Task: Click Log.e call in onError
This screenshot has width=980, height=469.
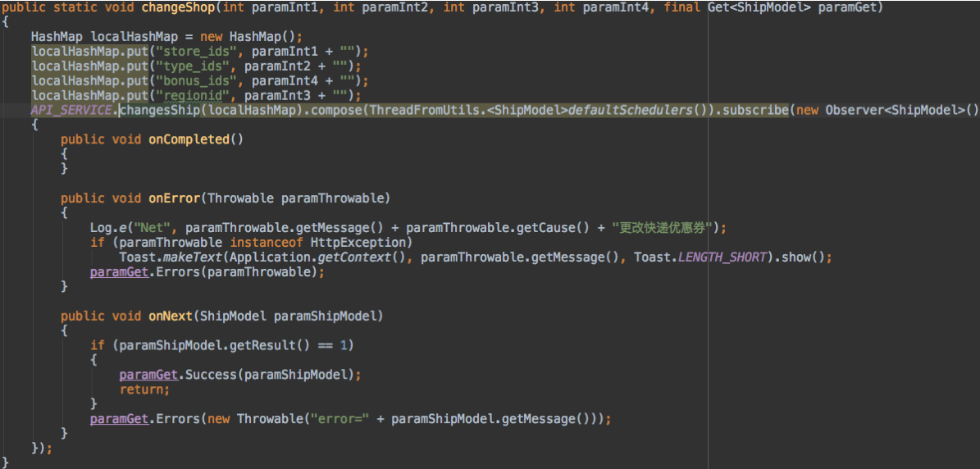Action: (109, 228)
